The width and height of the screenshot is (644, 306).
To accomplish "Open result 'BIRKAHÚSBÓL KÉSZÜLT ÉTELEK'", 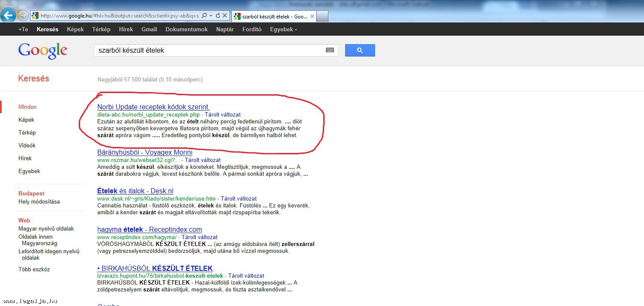I will pos(155,268).
